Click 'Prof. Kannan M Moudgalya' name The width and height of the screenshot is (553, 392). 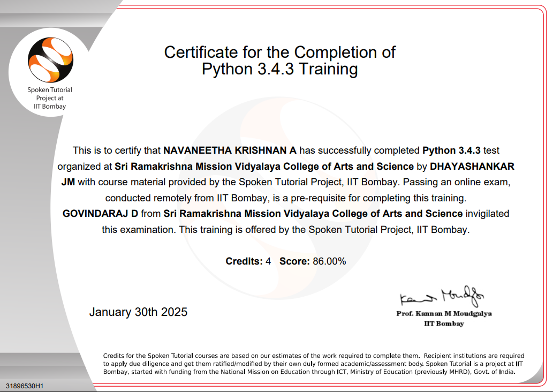(444, 313)
